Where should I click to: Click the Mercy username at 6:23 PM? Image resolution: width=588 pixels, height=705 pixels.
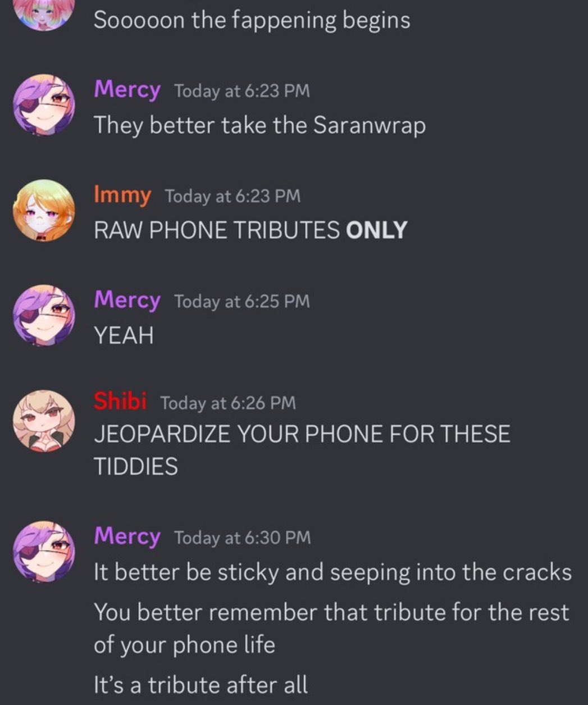(x=127, y=89)
